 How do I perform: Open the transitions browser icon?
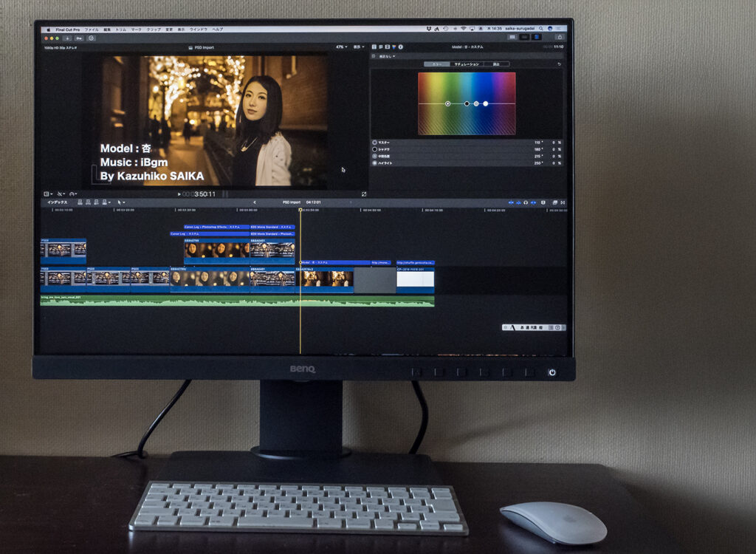click(563, 202)
